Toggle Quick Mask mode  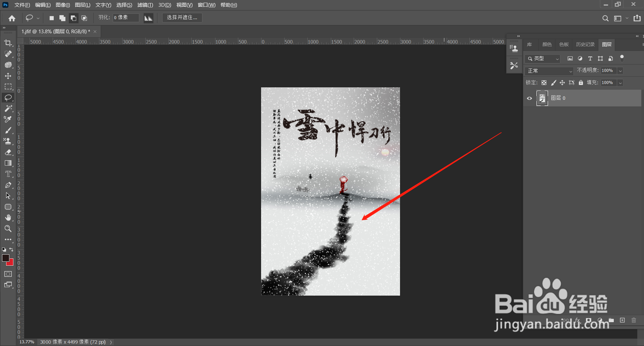click(x=8, y=274)
